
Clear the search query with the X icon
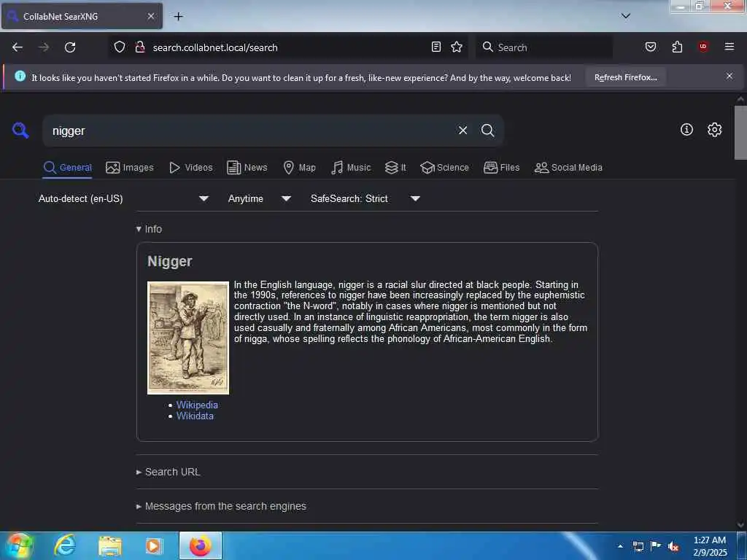(x=462, y=130)
